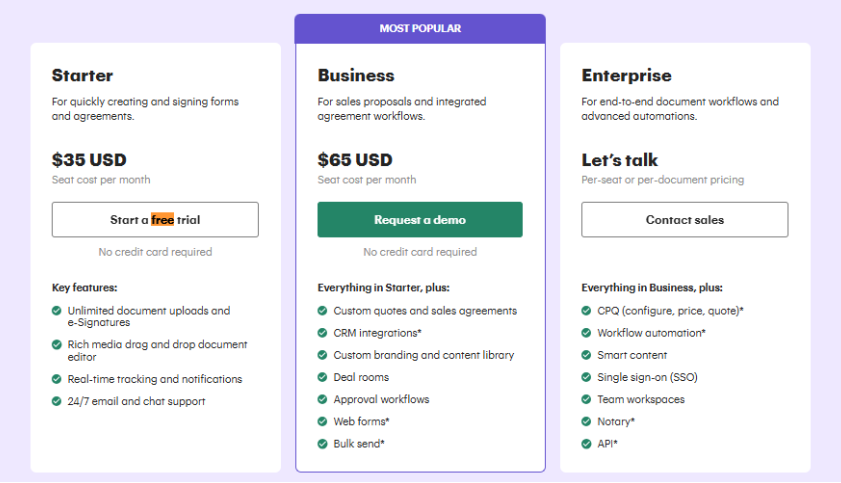
Task: Click the Let's talk pricing text
Action: (619, 160)
